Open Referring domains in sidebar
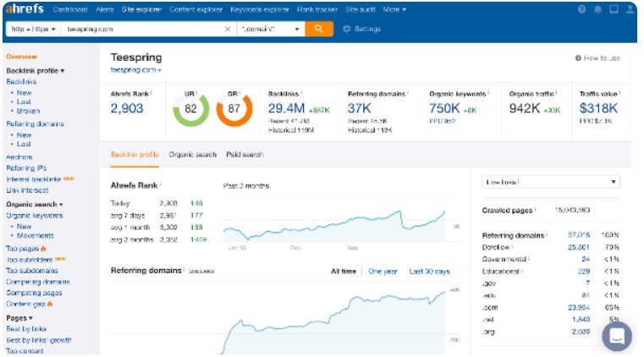Screen dimensions: 644x357 pyautogui.click(x=35, y=124)
